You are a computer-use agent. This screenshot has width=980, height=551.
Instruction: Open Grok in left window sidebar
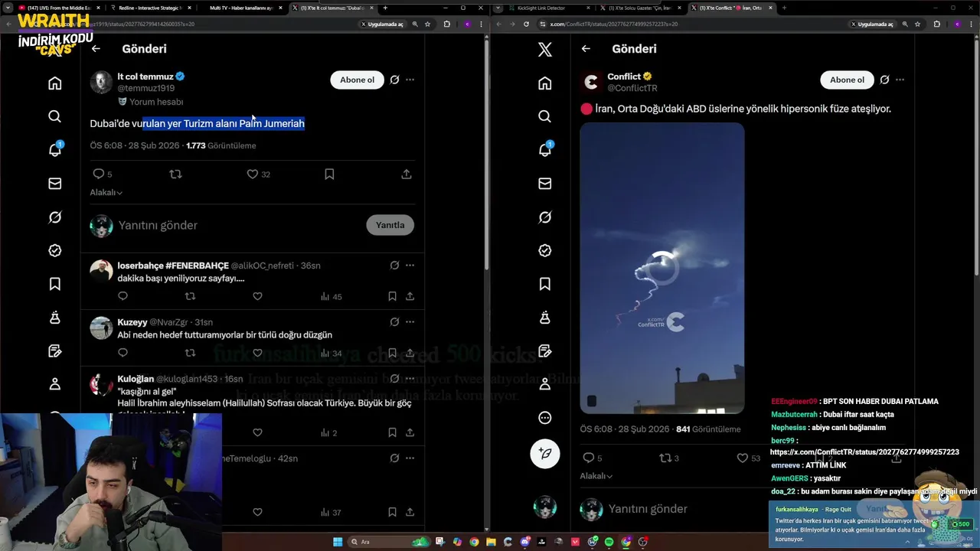[x=55, y=217]
